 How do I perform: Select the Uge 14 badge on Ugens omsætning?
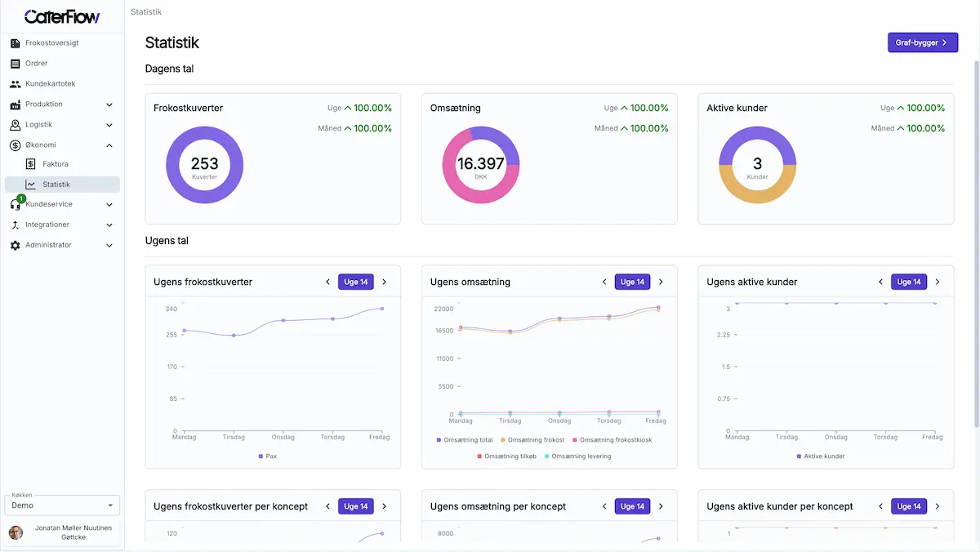pyautogui.click(x=632, y=281)
